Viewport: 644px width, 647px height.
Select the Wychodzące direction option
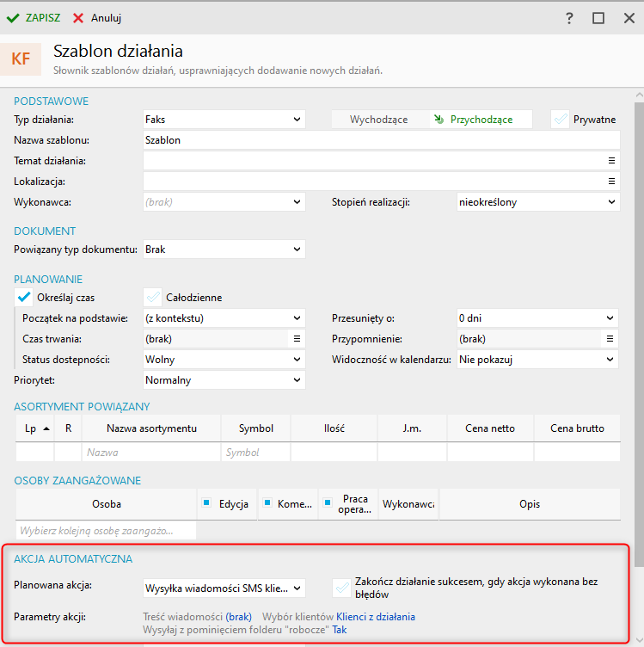378,120
